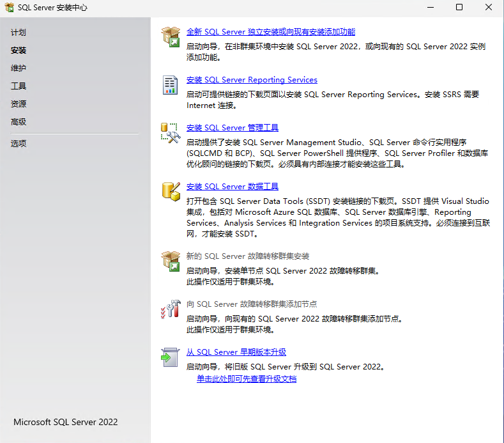Open 安装 SQL Server Reporting Services link
Image resolution: width=504 pixels, height=443 pixels.
click(x=252, y=80)
